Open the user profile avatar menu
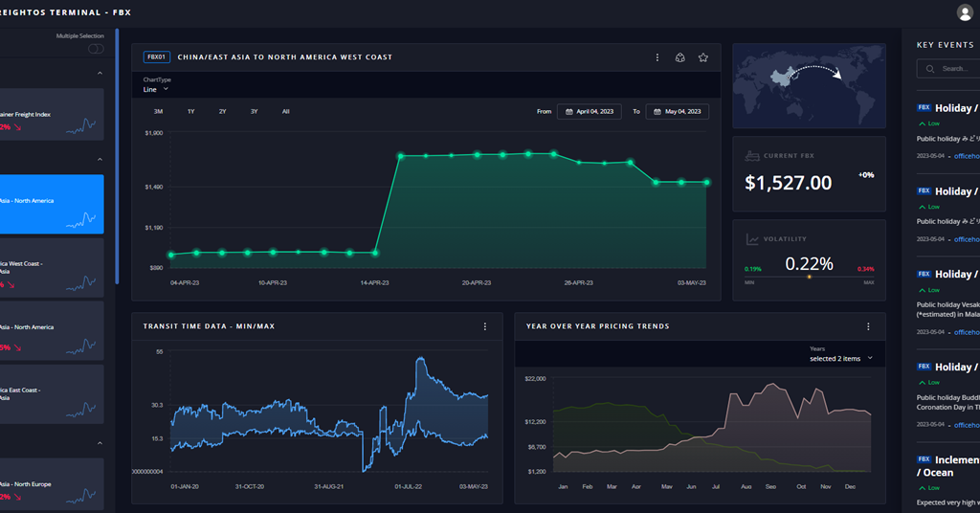 point(964,12)
